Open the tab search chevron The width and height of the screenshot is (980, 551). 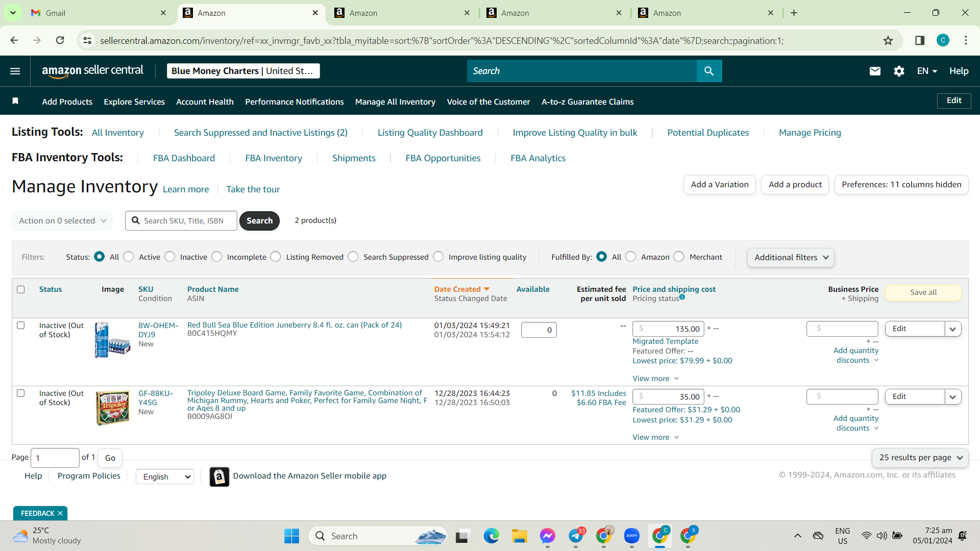click(x=13, y=13)
